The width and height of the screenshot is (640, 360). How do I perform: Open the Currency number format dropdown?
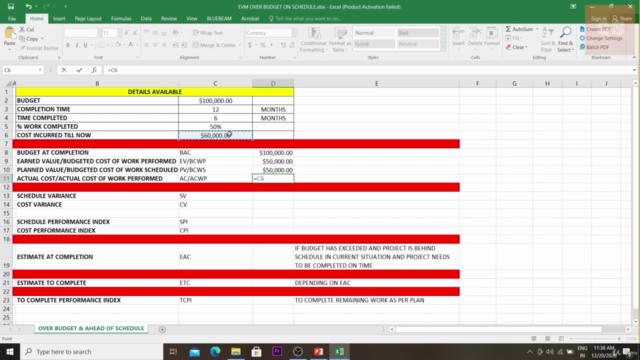[293, 33]
